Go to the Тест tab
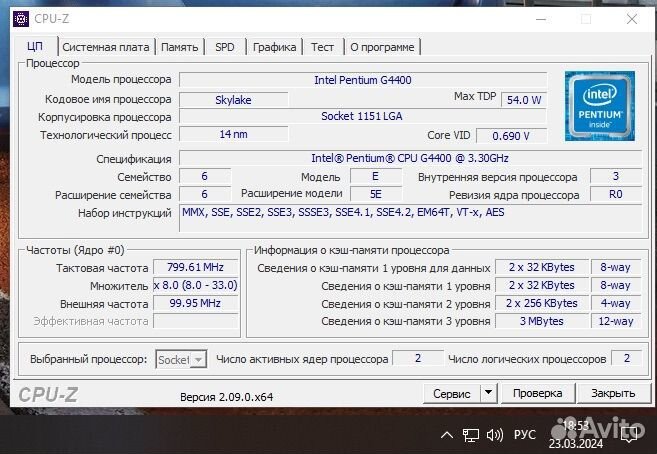Screen dimensions: 657x454 [x=322, y=47]
